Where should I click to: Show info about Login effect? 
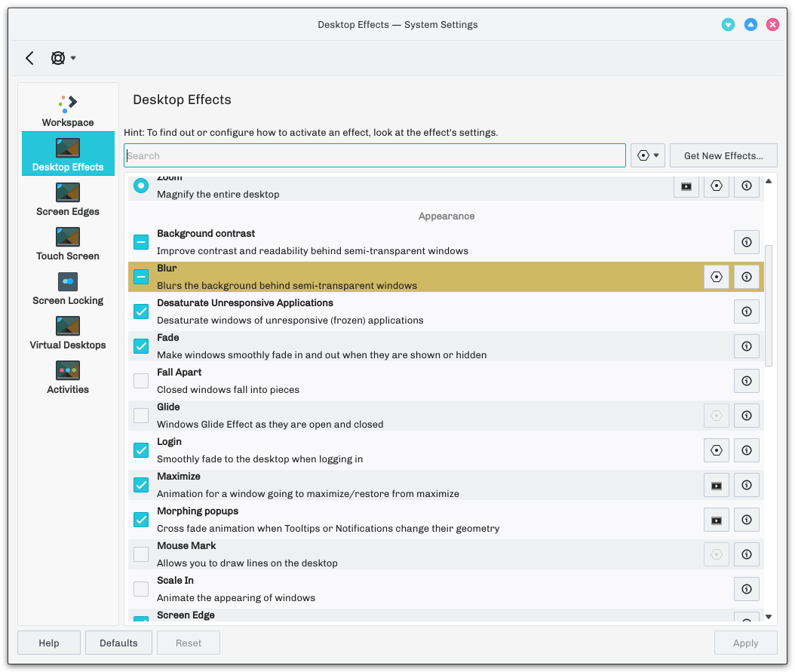point(746,450)
